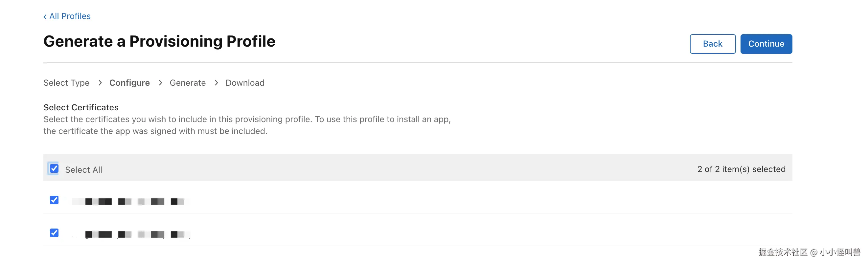868x264 pixels.
Task: Jump to the Generate step
Action: click(187, 83)
